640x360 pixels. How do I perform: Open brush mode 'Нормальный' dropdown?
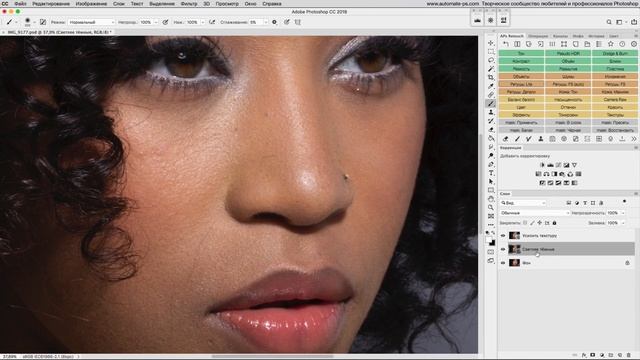(92, 22)
